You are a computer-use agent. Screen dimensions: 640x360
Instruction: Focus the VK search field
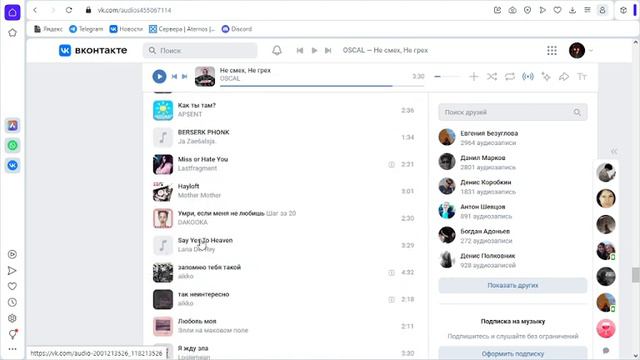pos(200,50)
